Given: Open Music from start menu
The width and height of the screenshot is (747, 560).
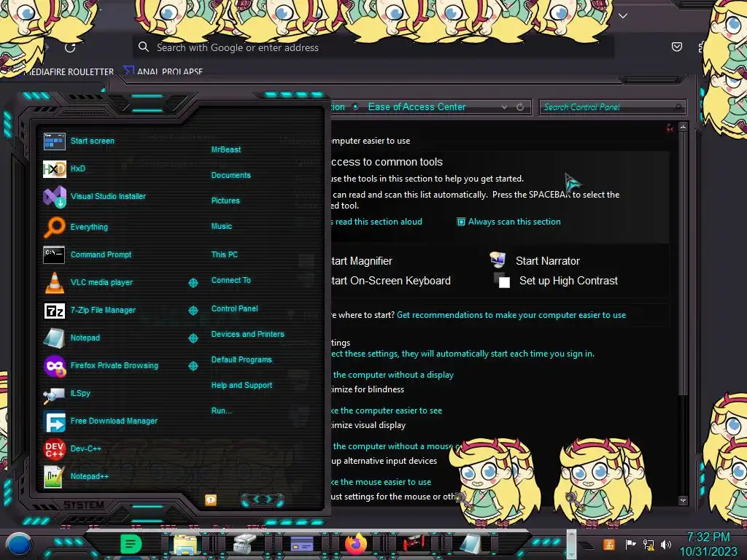Looking at the screenshot, I should tap(222, 227).
